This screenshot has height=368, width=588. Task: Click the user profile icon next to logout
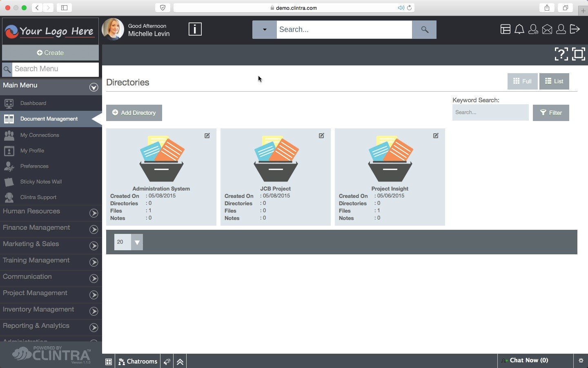coord(561,29)
